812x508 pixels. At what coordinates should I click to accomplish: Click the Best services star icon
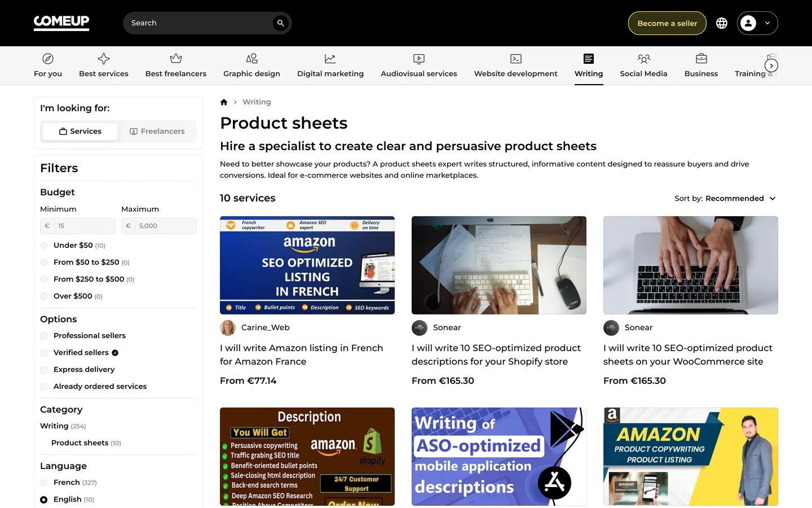[104, 59]
